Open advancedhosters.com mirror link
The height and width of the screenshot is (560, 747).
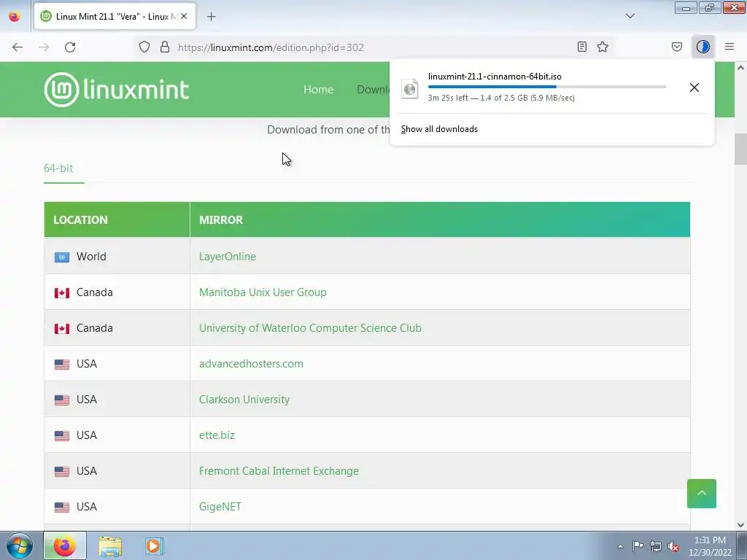pos(251,363)
